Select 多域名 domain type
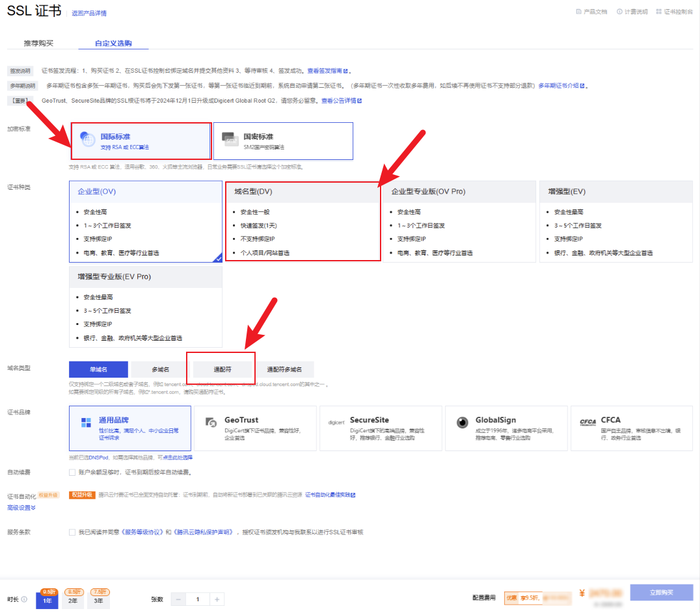Screen dimensions: 700x613 tap(160, 369)
